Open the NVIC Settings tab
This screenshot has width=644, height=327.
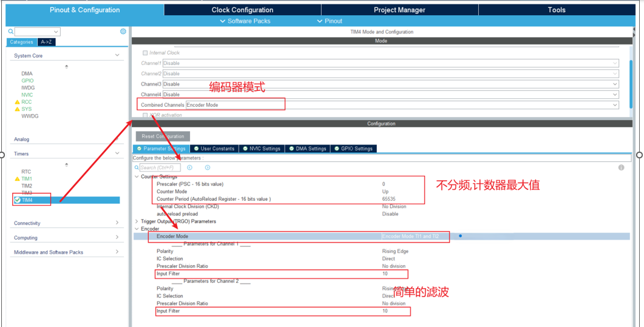[262, 149]
